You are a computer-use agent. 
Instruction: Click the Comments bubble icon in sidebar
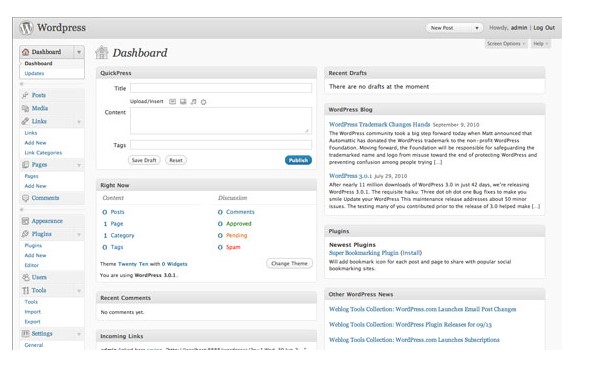coord(25,198)
